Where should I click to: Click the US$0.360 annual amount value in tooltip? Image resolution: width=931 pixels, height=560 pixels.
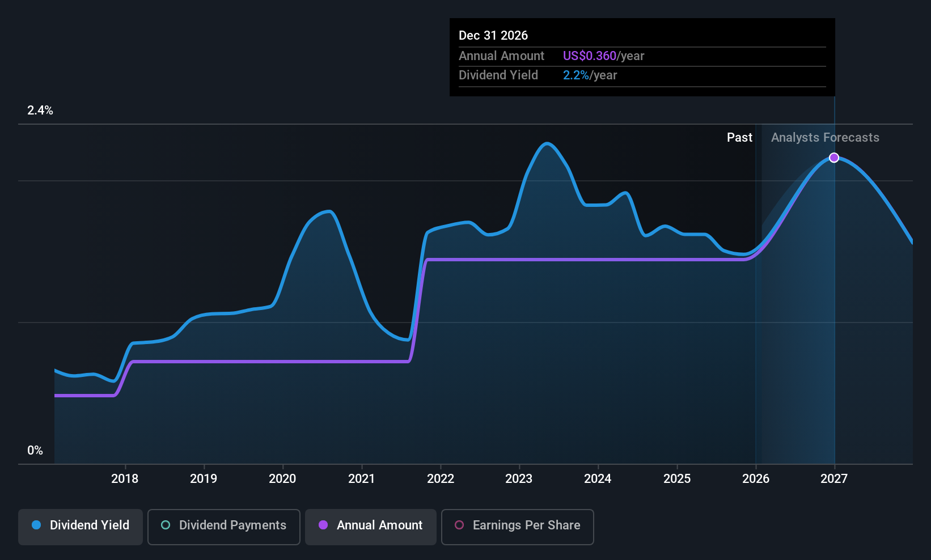[589, 56]
